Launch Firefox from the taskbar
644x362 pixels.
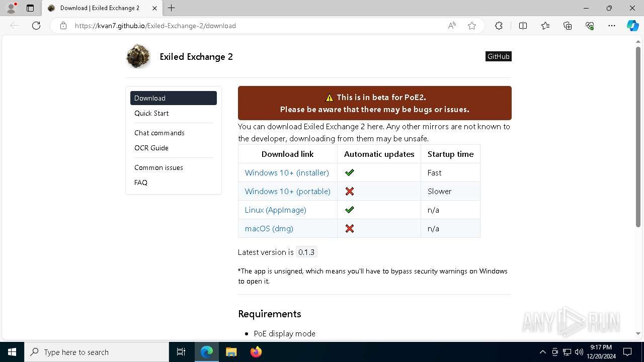click(x=256, y=352)
